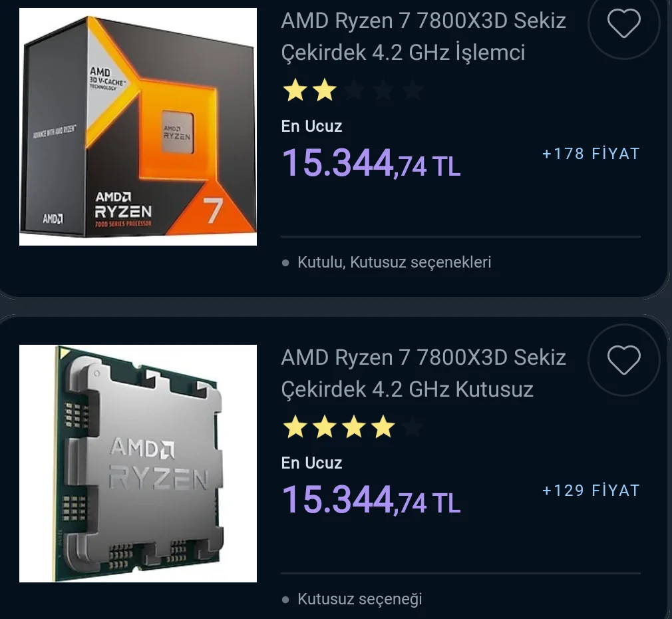Select the "Kutusuz seçeneği" option text

(359, 599)
